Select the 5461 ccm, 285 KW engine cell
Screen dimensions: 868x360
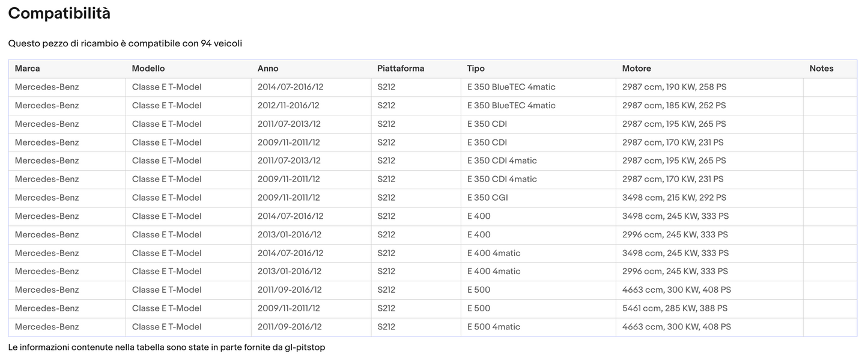[675, 308]
